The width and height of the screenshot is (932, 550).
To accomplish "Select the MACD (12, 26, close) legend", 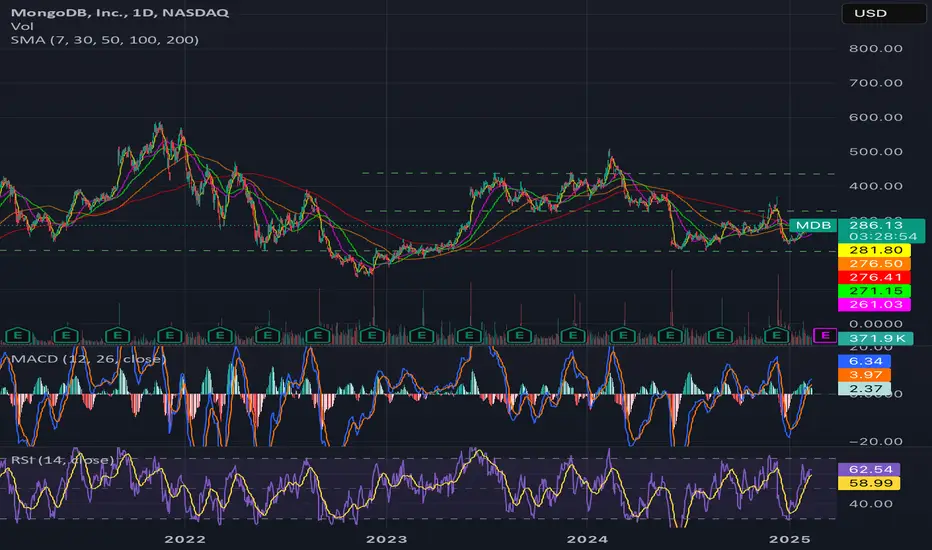I will [88, 359].
